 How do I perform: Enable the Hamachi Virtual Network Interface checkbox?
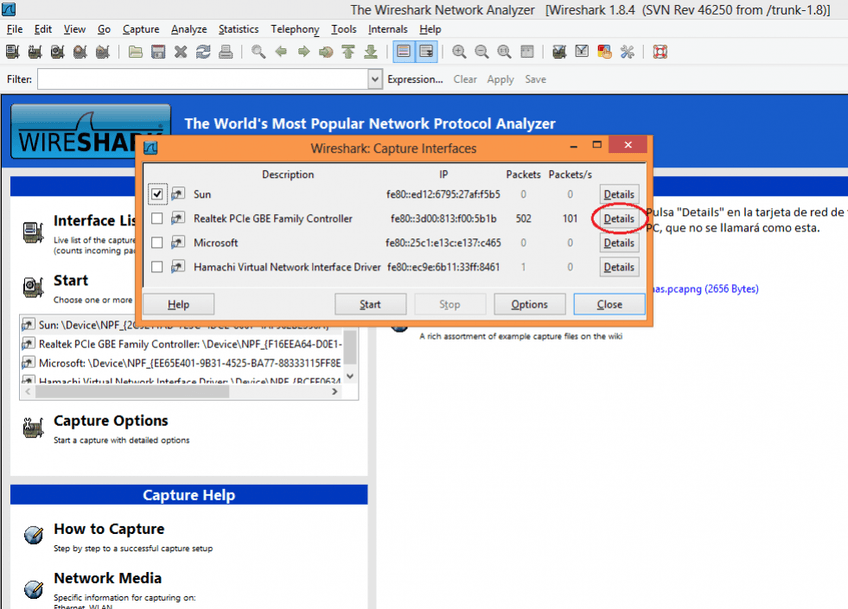157,267
